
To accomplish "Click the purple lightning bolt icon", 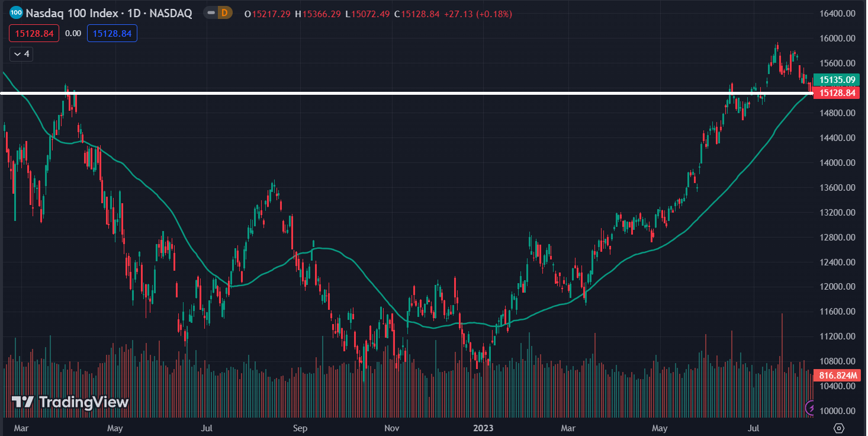I will (811, 407).
